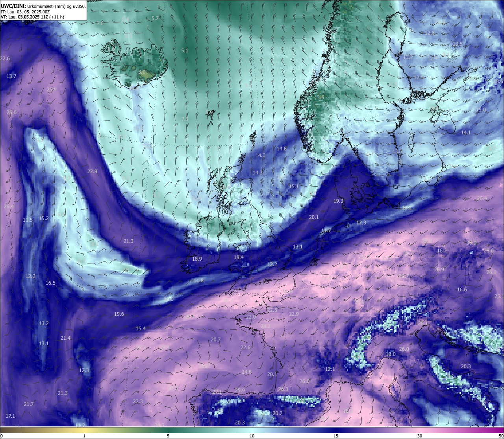504x439 pixels.
Task: Click the map value '15.4'
Action: click(x=141, y=329)
